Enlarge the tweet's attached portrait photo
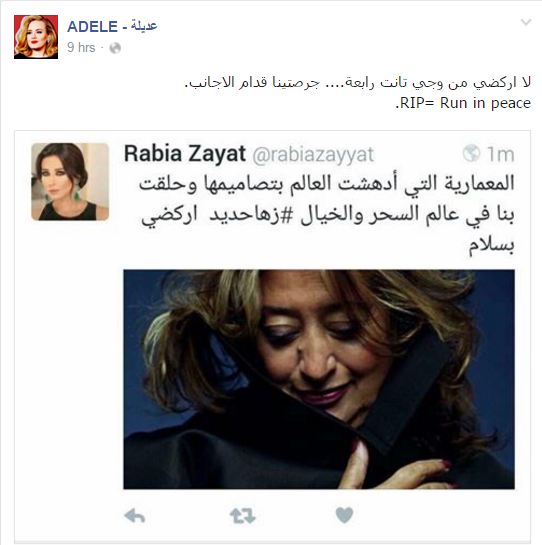The image size is (542, 545). pos(319,379)
